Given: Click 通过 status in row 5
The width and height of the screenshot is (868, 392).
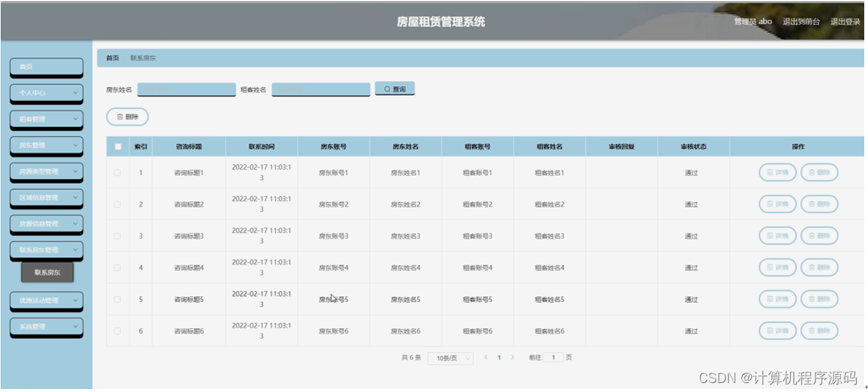Looking at the screenshot, I should pos(691,300).
